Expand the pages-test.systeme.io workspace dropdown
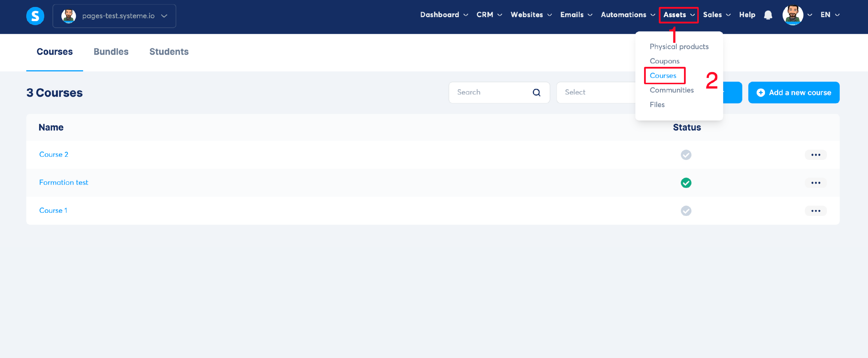Viewport: 868px width, 358px height. (x=164, y=16)
